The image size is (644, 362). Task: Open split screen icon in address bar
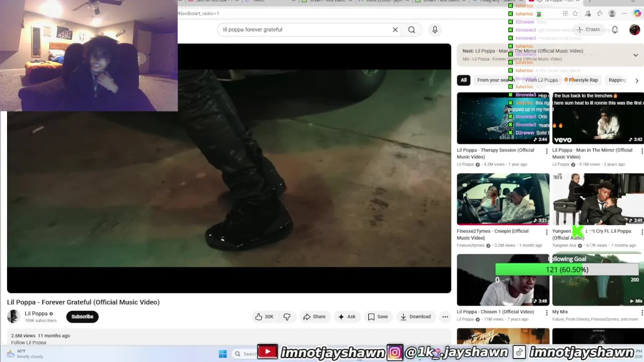pyautogui.click(x=566, y=14)
